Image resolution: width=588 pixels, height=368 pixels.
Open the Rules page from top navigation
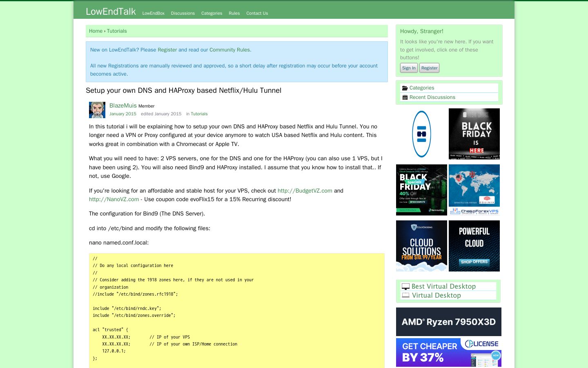[234, 13]
